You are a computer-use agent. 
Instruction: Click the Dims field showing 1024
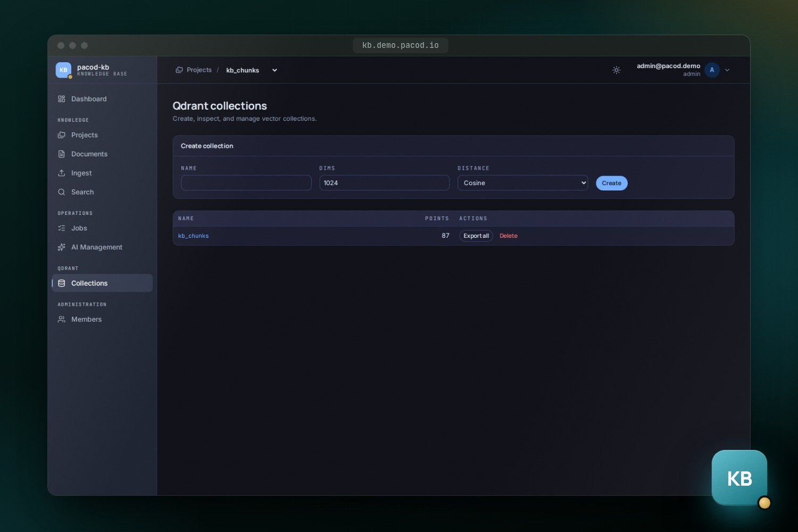(384, 183)
